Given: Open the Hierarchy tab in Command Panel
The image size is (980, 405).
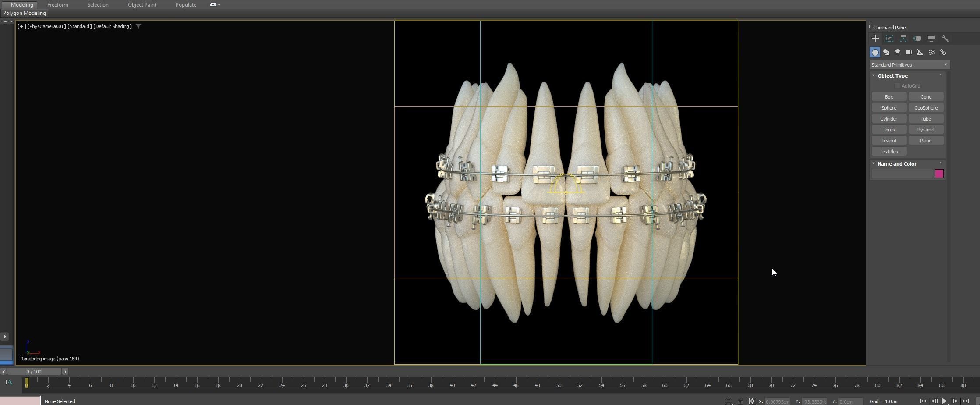Looking at the screenshot, I should point(903,39).
